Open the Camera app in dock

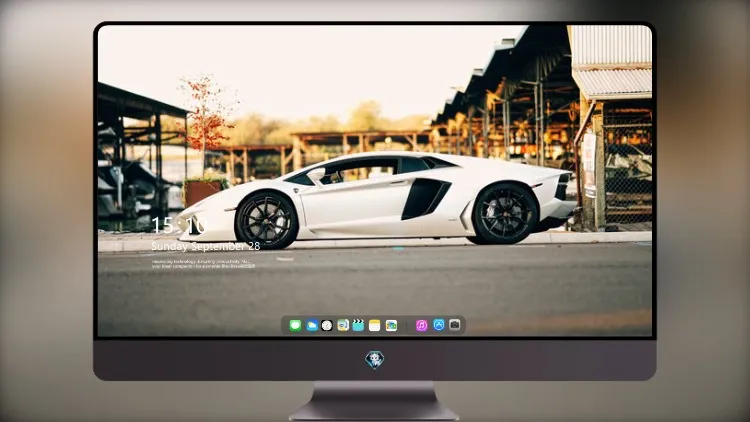(x=455, y=325)
